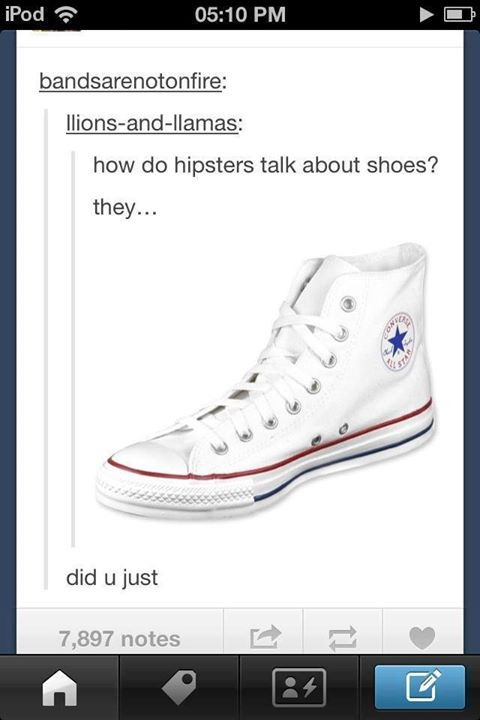Image resolution: width=480 pixels, height=720 pixels.
Task: Tap the share arrow icon
Action: click(265, 637)
